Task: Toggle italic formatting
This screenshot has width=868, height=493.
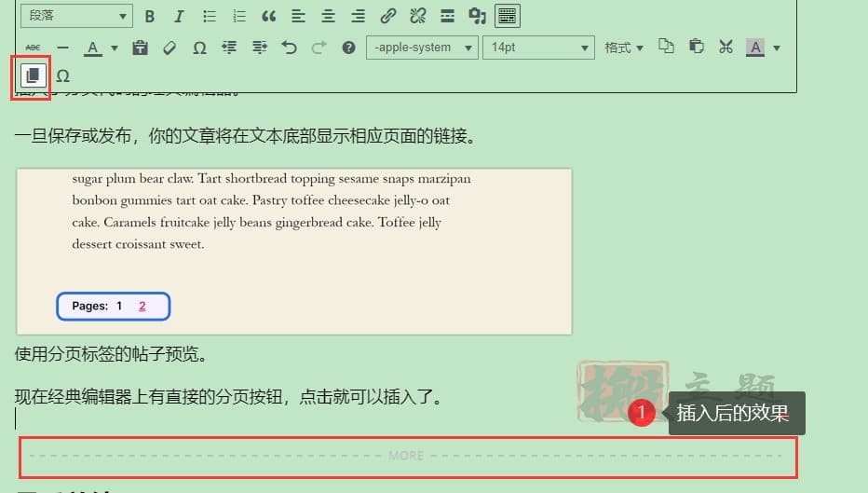Action: click(x=179, y=16)
